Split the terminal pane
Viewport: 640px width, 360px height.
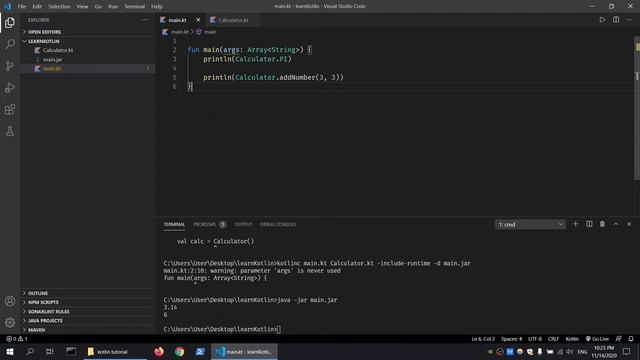[x=589, y=224]
